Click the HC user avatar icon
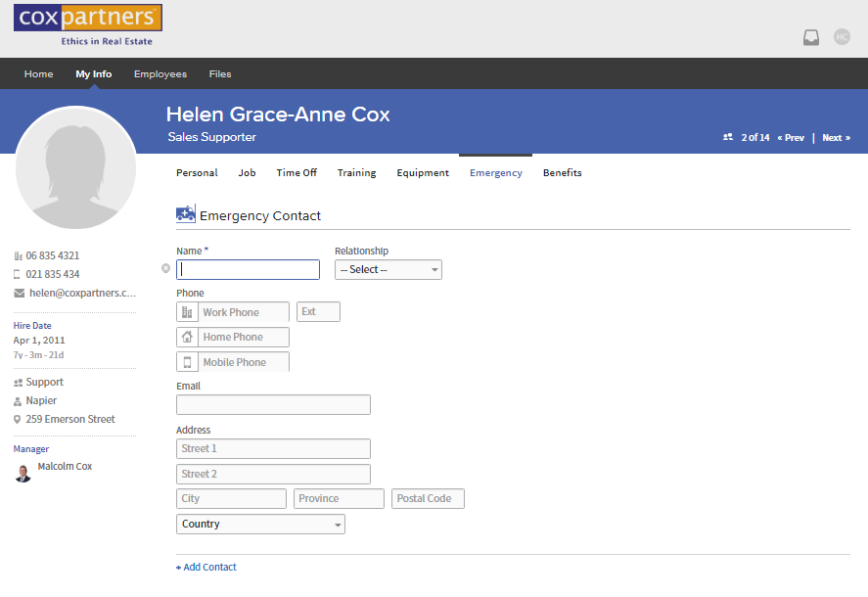 842,37
